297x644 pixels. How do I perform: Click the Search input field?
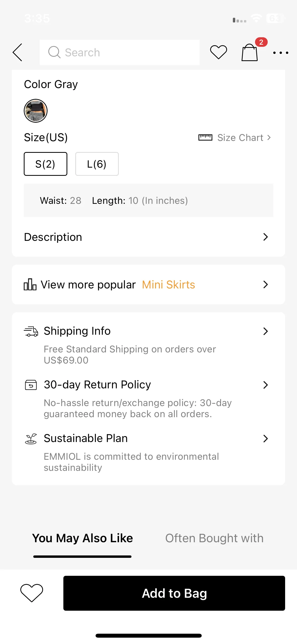(120, 52)
